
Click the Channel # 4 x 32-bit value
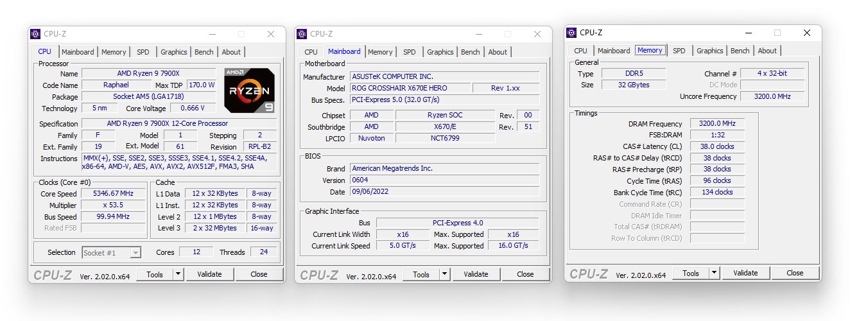click(772, 74)
